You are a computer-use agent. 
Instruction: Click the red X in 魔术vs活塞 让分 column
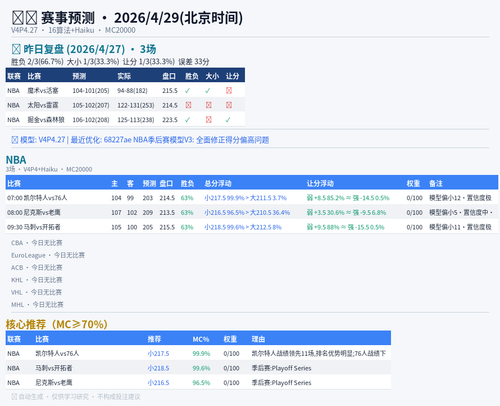tap(229, 91)
